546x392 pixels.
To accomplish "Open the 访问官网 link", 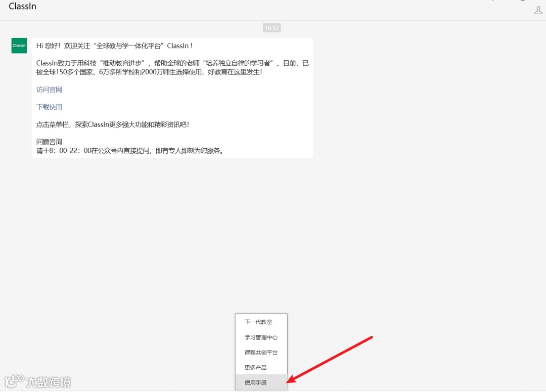I will (x=49, y=90).
